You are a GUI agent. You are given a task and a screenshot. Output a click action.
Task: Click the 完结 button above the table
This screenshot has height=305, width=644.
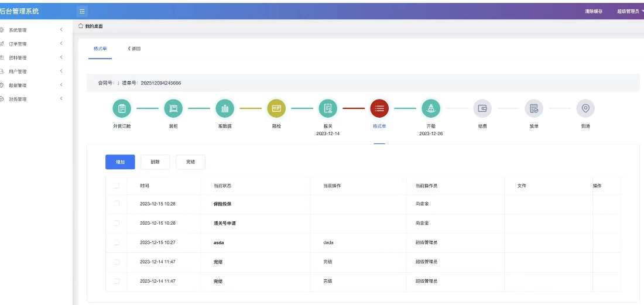pyautogui.click(x=191, y=162)
